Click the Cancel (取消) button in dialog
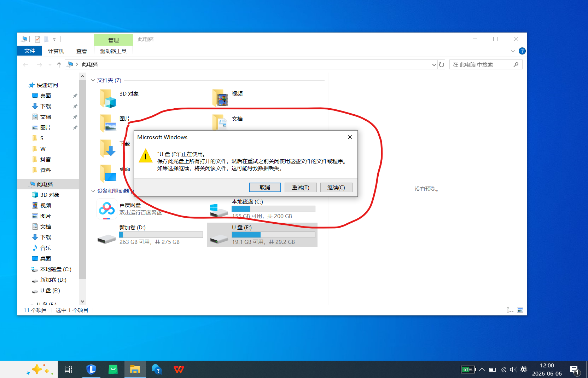 click(x=265, y=187)
